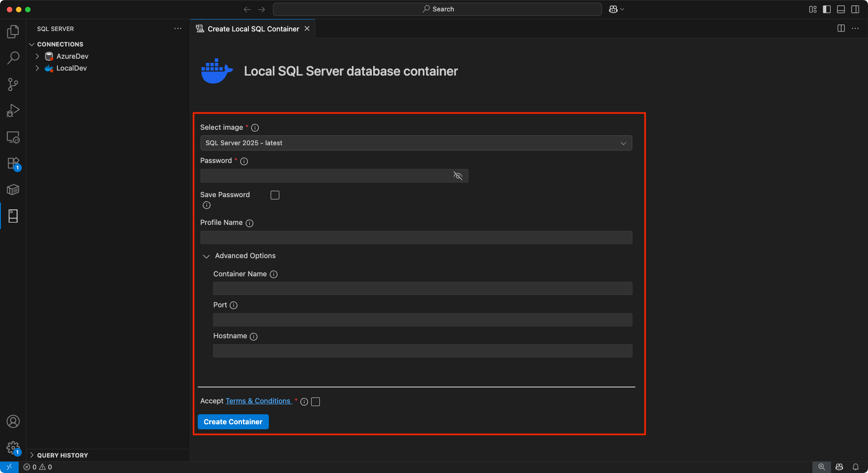This screenshot has width=868, height=473.
Task: Open the Terms & Conditions link
Action: coord(257,401)
